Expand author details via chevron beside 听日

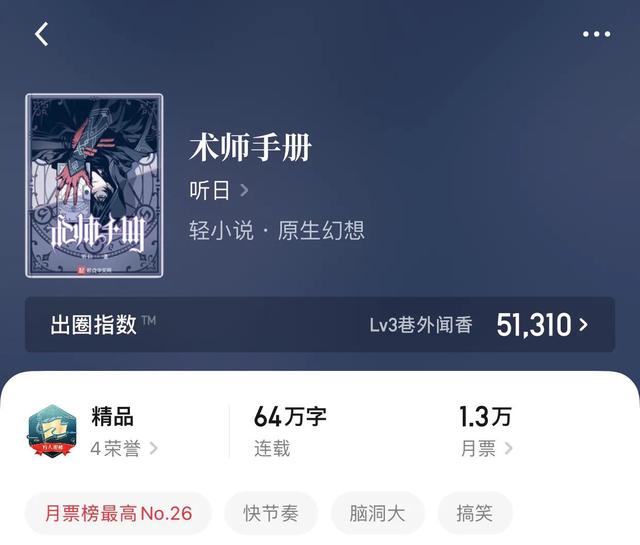(244, 190)
